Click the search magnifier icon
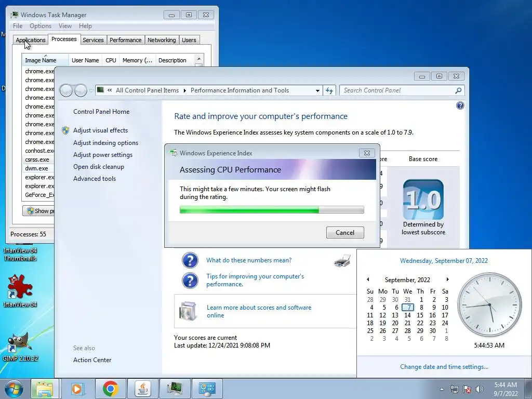 pos(458,90)
